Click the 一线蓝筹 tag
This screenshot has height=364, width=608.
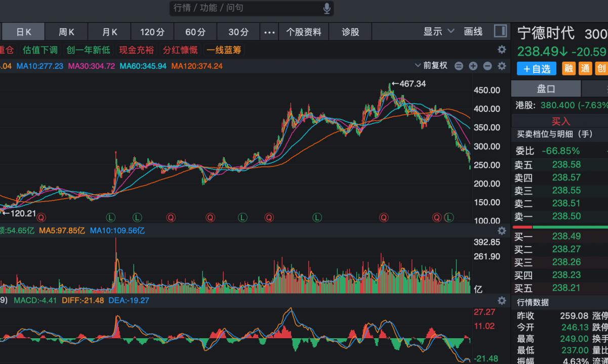click(x=224, y=50)
